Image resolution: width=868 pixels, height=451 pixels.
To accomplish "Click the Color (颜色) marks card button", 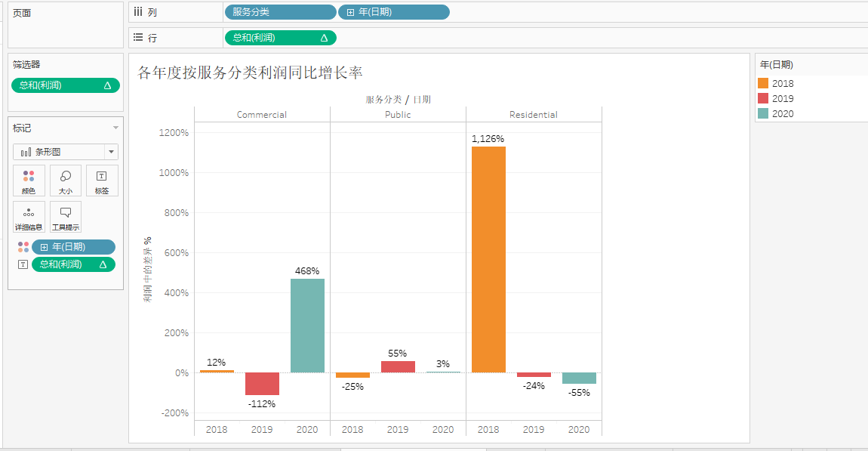I will point(29,181).
